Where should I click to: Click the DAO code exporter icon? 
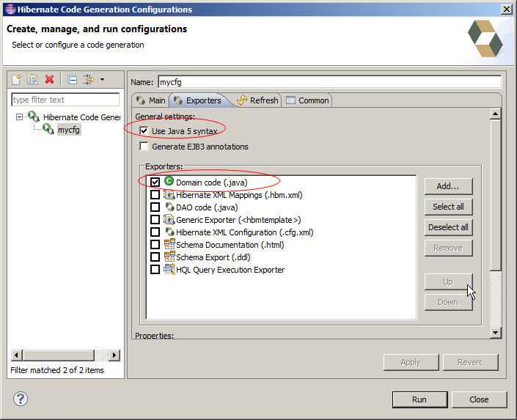click(169, 207)
